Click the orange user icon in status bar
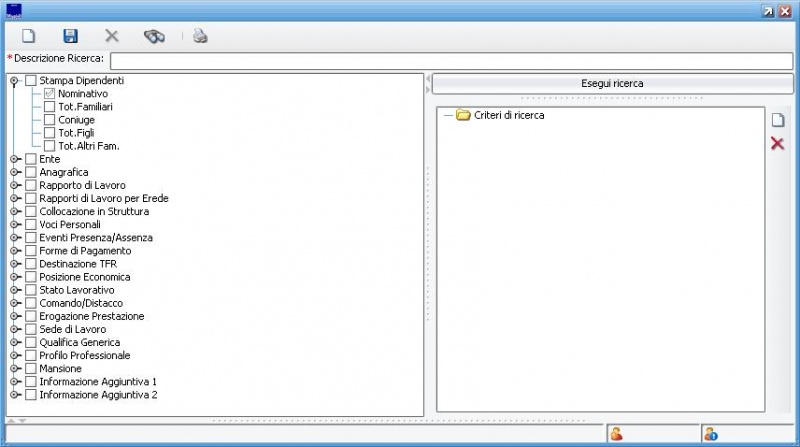Viewport: 800px width, 447px height. tap(617, 434)
